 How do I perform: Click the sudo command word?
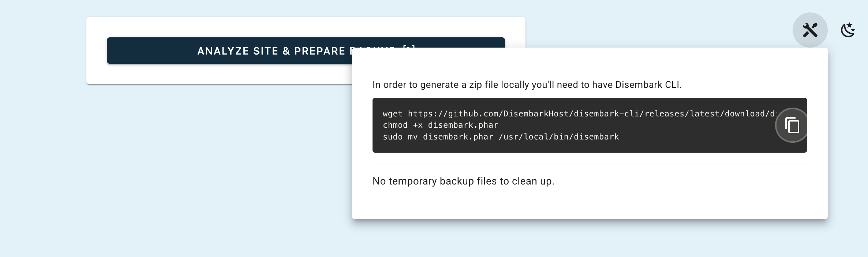[392, 137]
